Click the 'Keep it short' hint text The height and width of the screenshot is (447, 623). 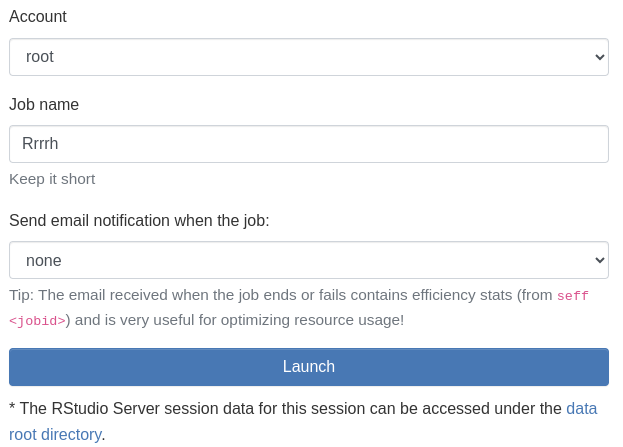pos(52,179)
